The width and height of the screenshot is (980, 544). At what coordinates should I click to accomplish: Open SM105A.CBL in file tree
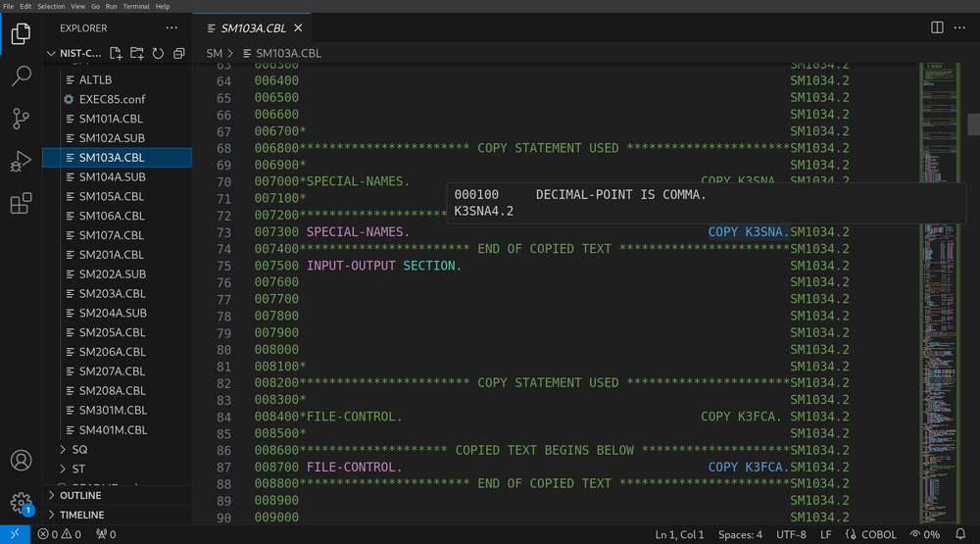pos(111,196)
